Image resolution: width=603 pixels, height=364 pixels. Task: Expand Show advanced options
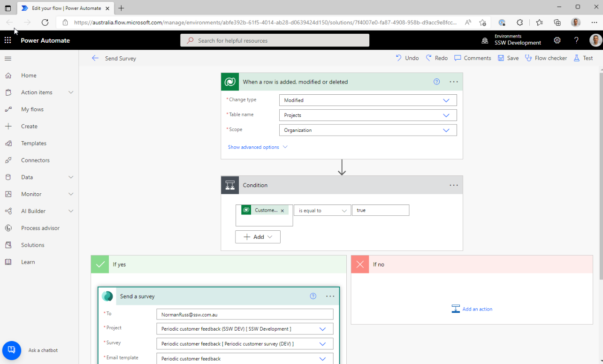pos(258,147)
